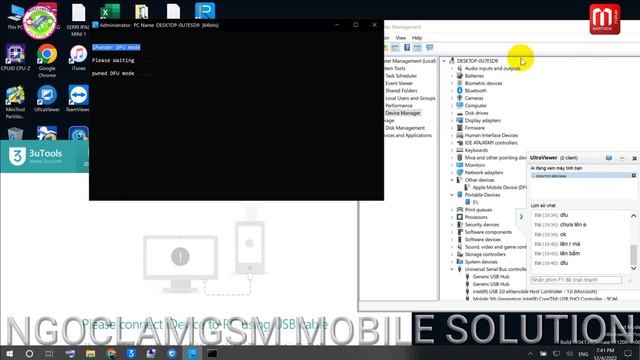This screenshot has width=640, height=360.
Task: Open notification center in system tray
Action: [628, 353]
